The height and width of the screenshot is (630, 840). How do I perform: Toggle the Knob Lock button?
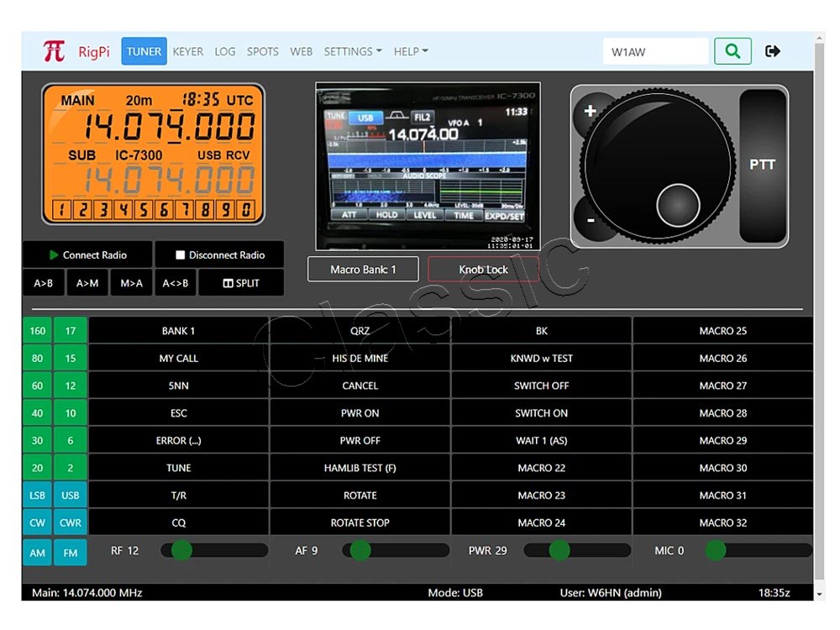click(x=483, y=270)
